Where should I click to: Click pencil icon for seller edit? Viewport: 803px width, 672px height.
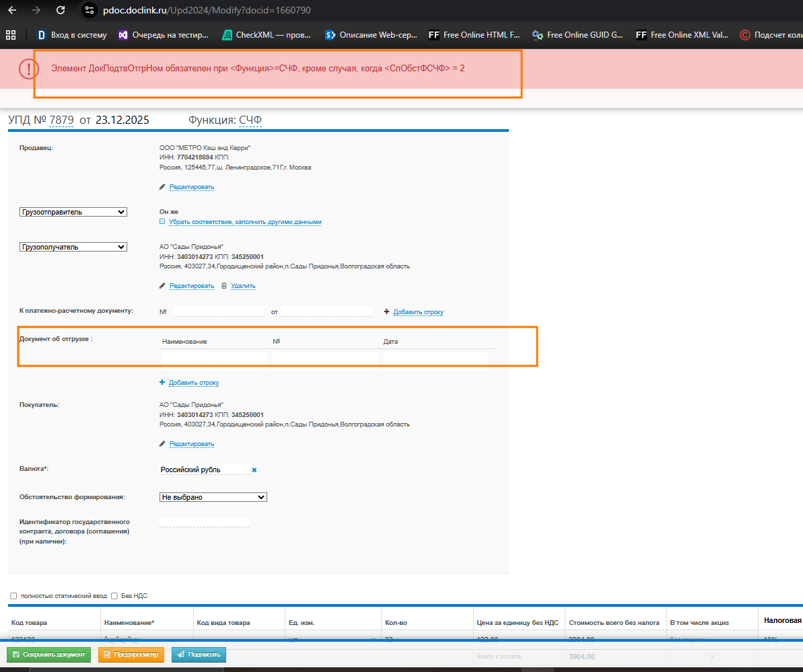click(x=162, y=187)
